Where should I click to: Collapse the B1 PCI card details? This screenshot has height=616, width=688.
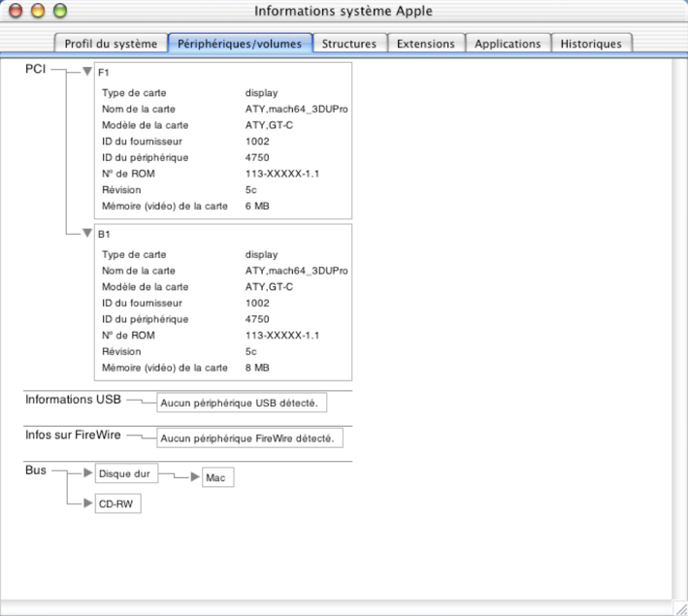coord(87,233)
